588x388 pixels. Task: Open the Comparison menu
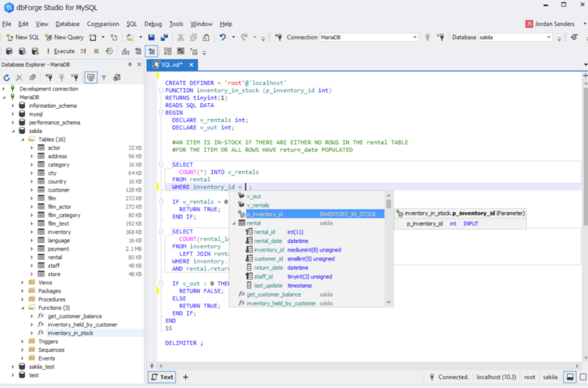103,24
